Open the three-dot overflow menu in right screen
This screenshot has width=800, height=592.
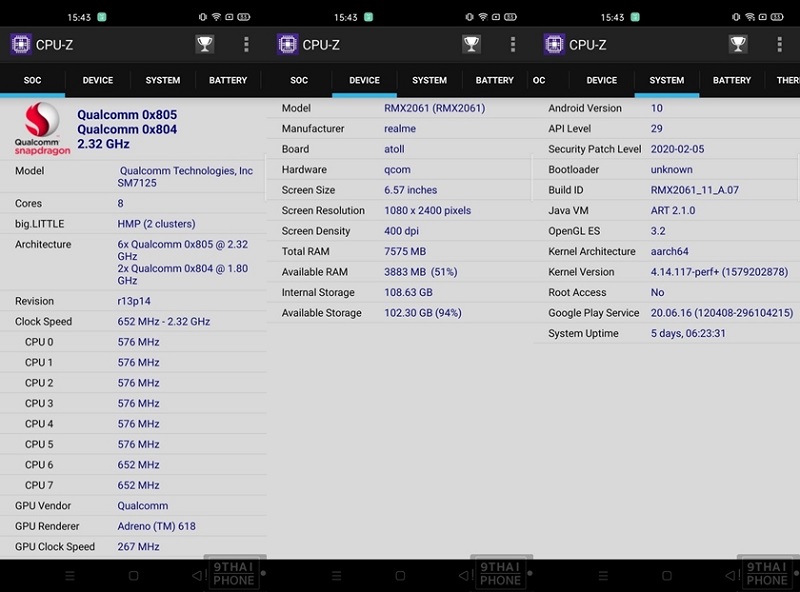point(780,44)
